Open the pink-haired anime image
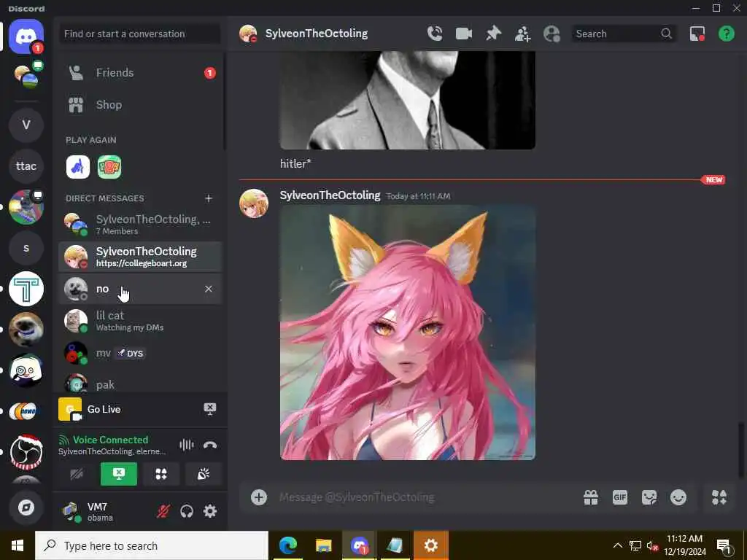This screenshot has height=560, width=747. point(408,332)
